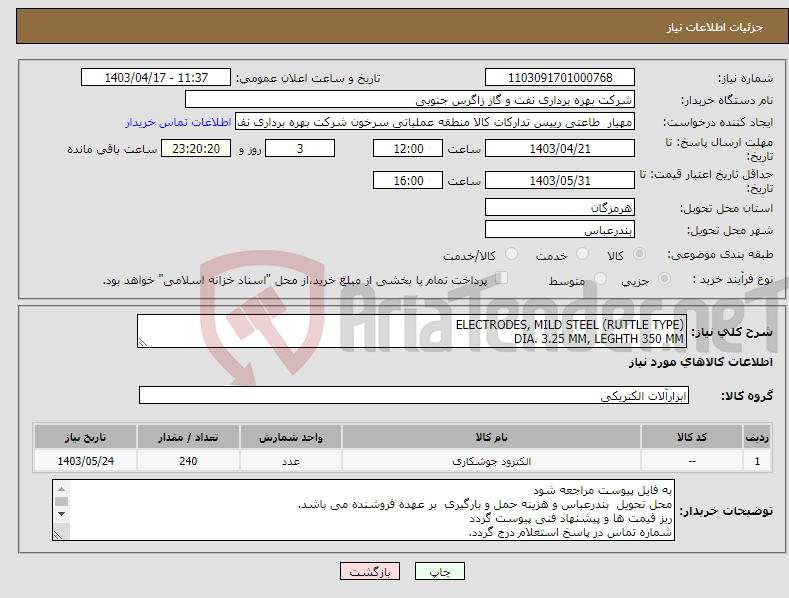This screenshot has width=789, height=598.
Task: Click the announcement date field 1403/04/17 - 11:37
Action: [155, 78]
